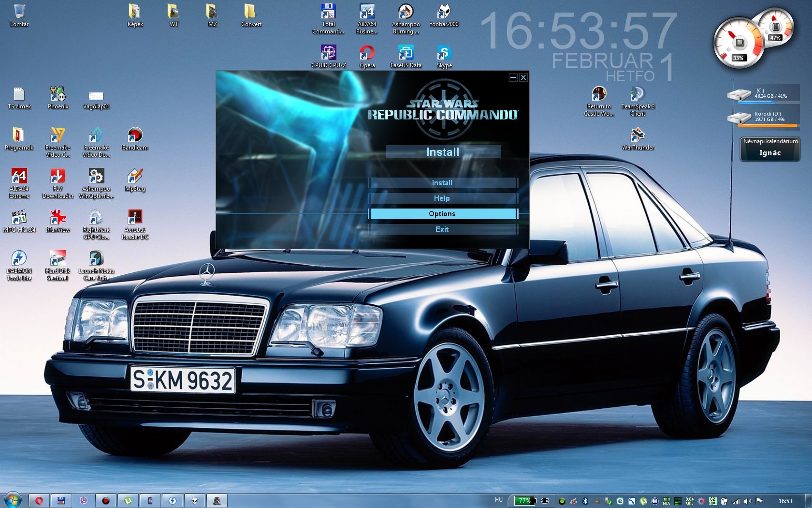Viewport: 812px width, 508px height.
Task: Launch AIDA64 Extreme desktop shortcut
Action: pos(19,183)
